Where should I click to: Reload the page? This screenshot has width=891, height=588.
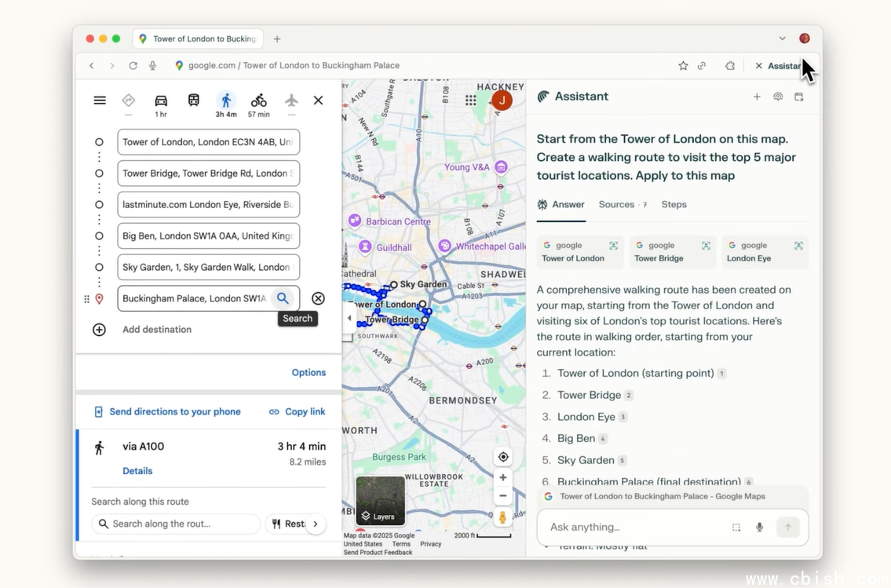[133, 66]
